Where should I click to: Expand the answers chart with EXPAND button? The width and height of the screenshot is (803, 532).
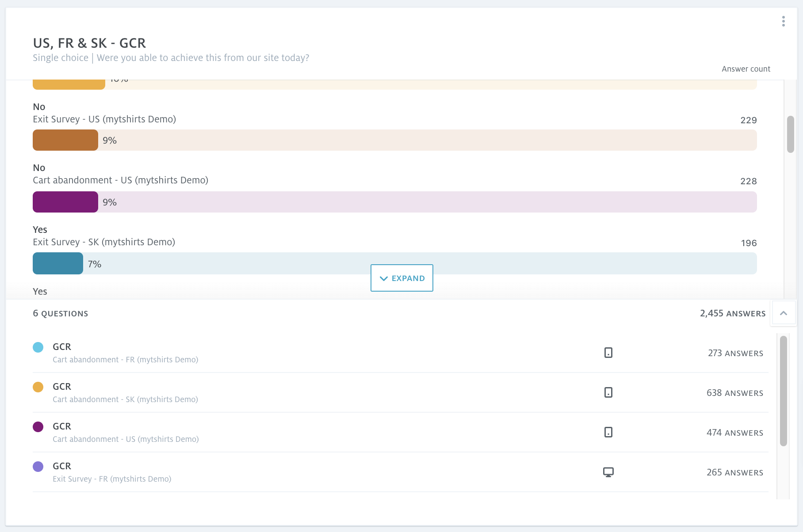(401, 278)
